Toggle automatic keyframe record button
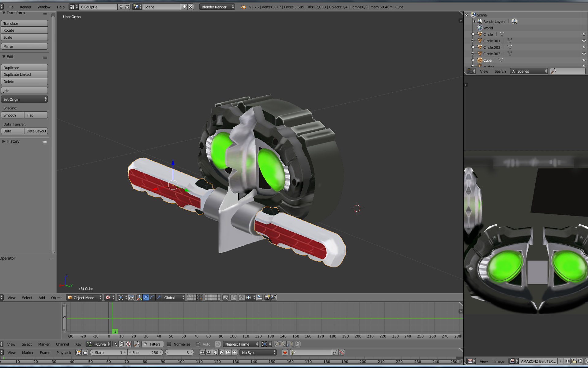Viewport: 588px width, 368px height. (285, 353)
